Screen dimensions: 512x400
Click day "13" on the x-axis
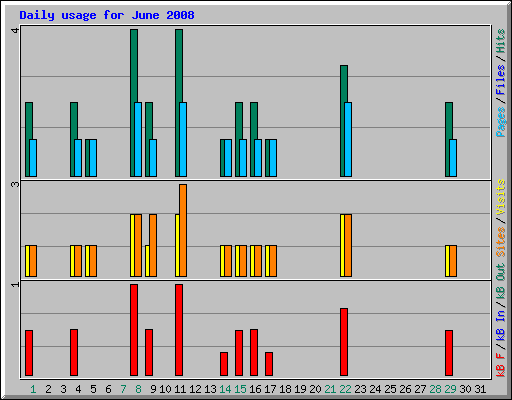(x=210, y=389)
